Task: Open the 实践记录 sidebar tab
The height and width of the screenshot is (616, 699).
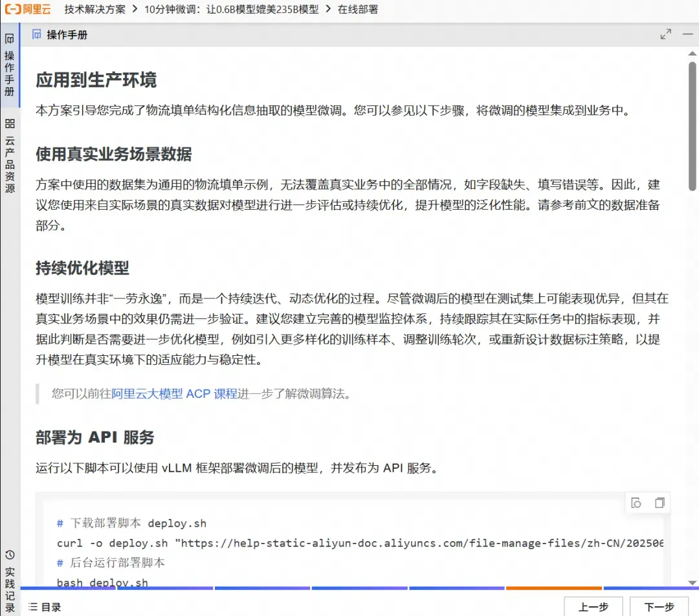Action: click(9, 582)
